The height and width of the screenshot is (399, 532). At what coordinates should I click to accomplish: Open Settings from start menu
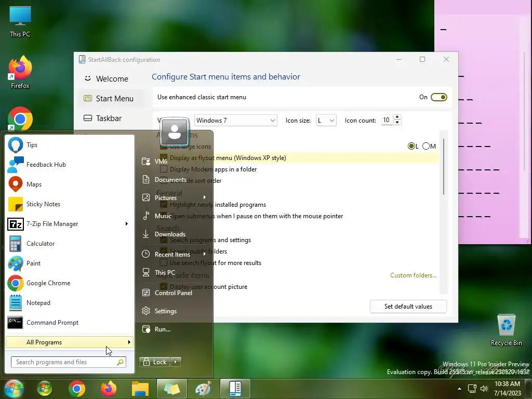174,311
